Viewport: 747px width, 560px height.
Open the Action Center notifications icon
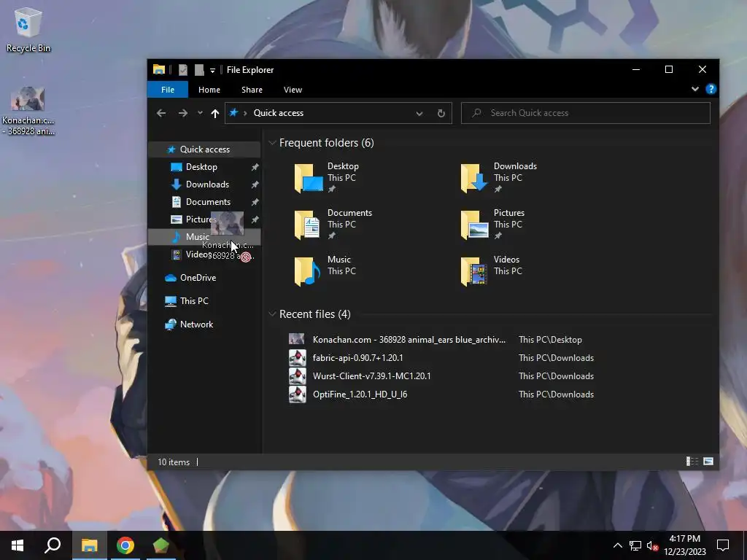pos(723,545)
